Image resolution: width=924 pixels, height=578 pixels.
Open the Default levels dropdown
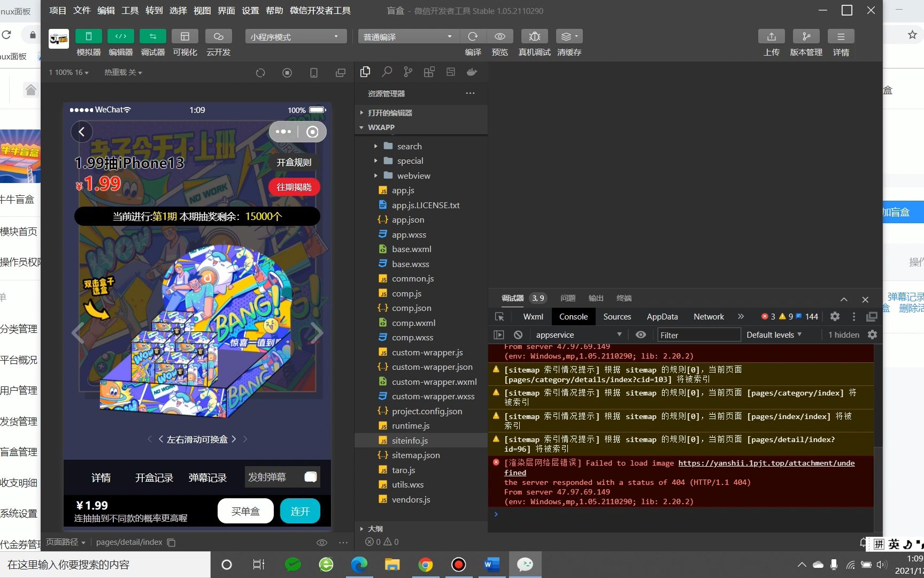[774, 334]
